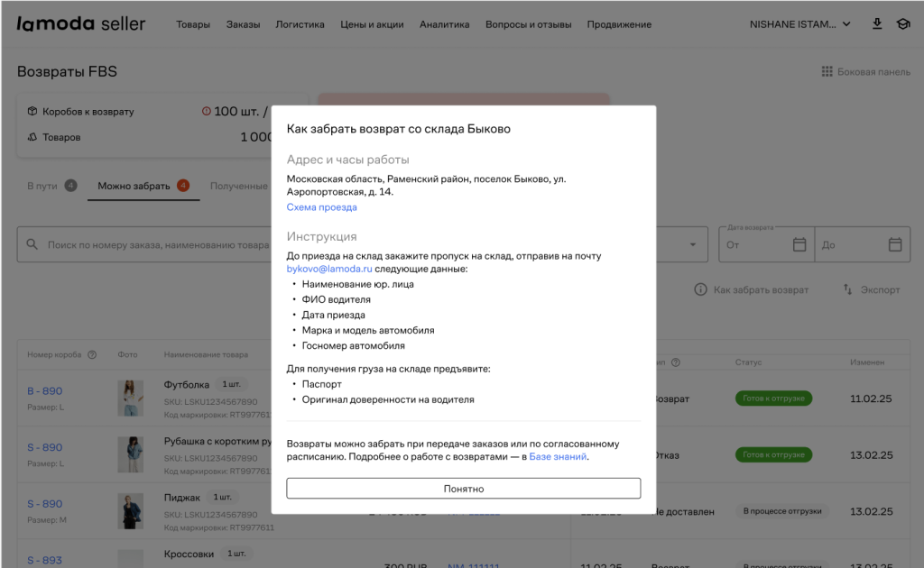Follow the 'Базе знаний' link

tap(558, 456)
